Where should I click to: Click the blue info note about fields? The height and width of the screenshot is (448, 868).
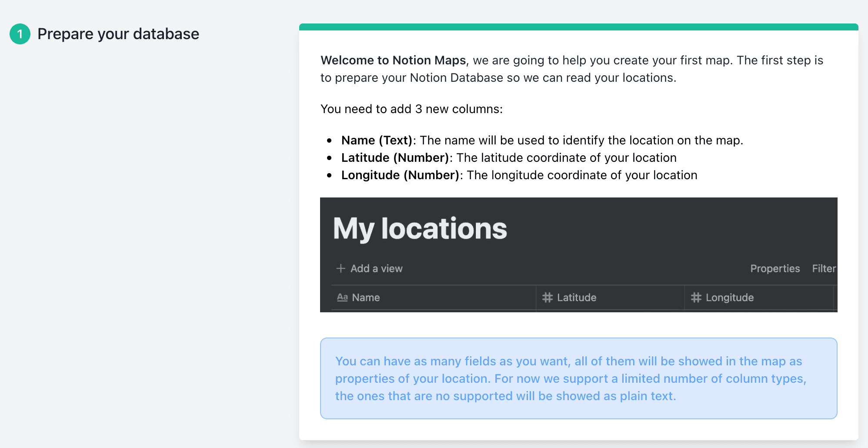578,378
